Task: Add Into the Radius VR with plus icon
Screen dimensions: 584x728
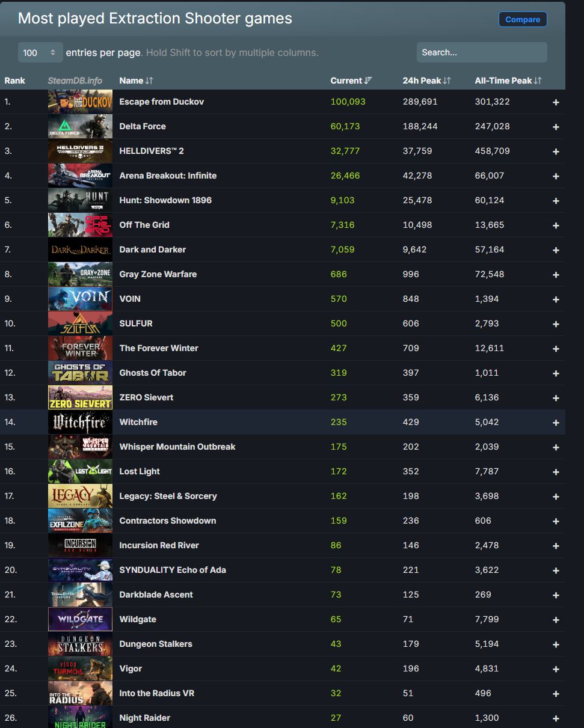Action: click(x=556, y=694)
